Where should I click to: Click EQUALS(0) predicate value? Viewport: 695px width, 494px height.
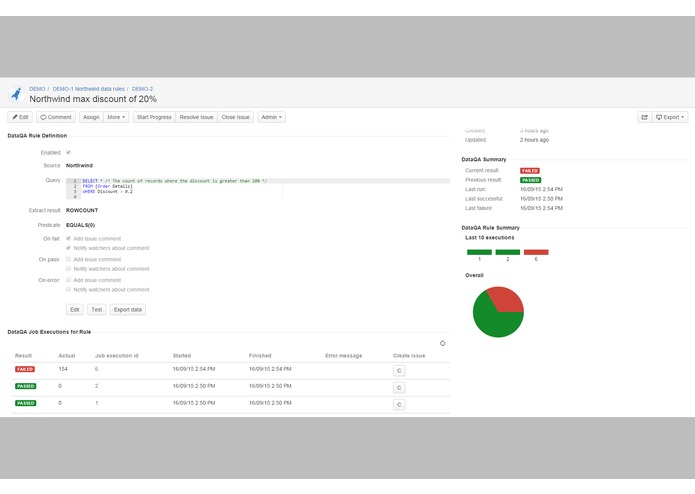80,225
